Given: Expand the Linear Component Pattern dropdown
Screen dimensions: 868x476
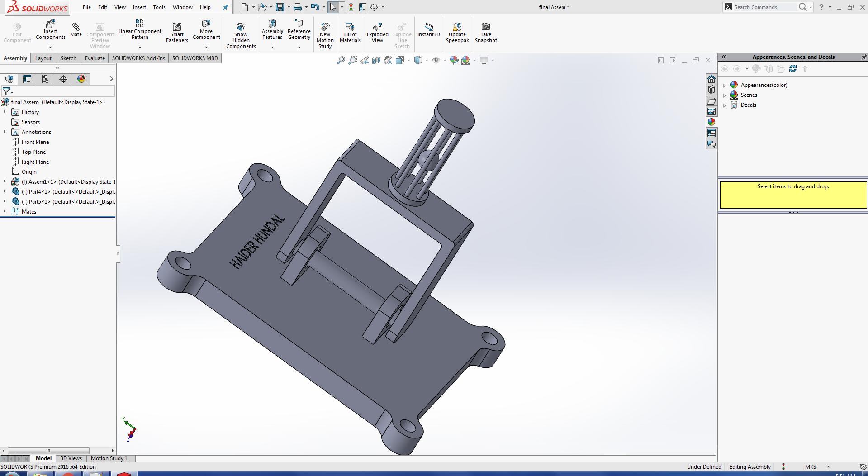Looking at the screenshot, I should tap(140, 47).
